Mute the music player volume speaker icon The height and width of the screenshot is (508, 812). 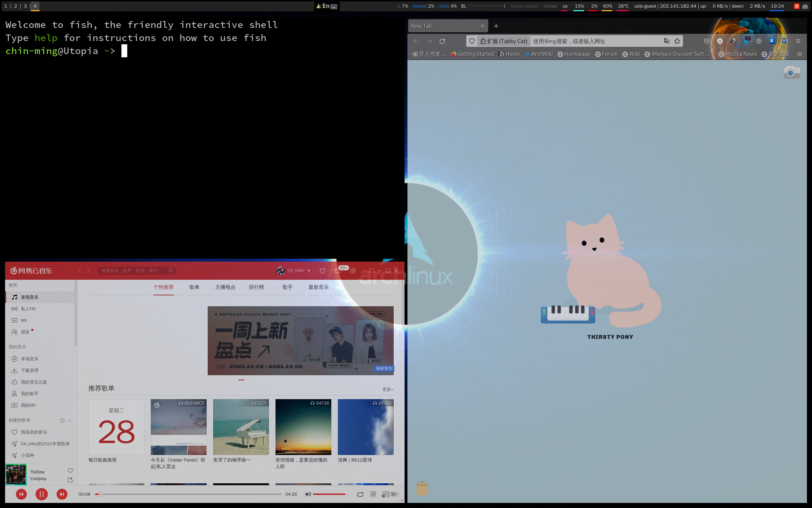pos(308,494)
